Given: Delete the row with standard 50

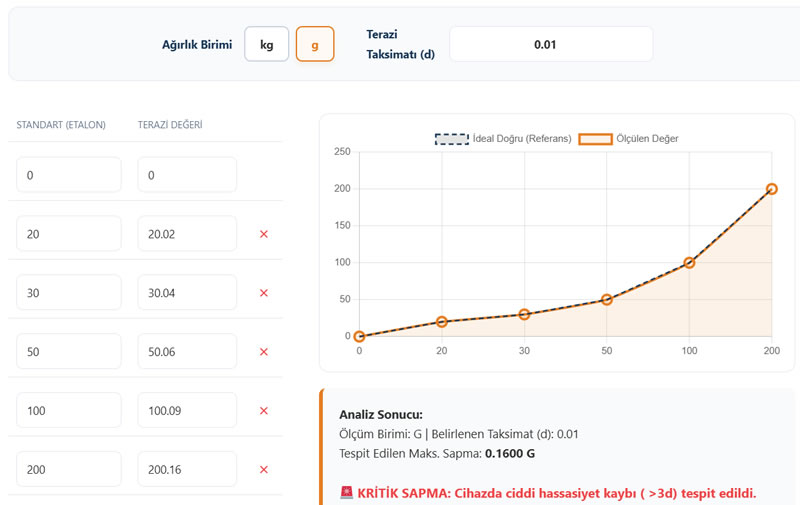Looking at the screenshot, I should (264, 352).
